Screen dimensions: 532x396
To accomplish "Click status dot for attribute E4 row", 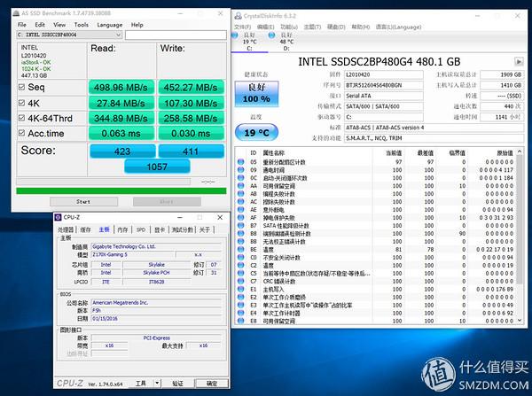I will 241,313.
